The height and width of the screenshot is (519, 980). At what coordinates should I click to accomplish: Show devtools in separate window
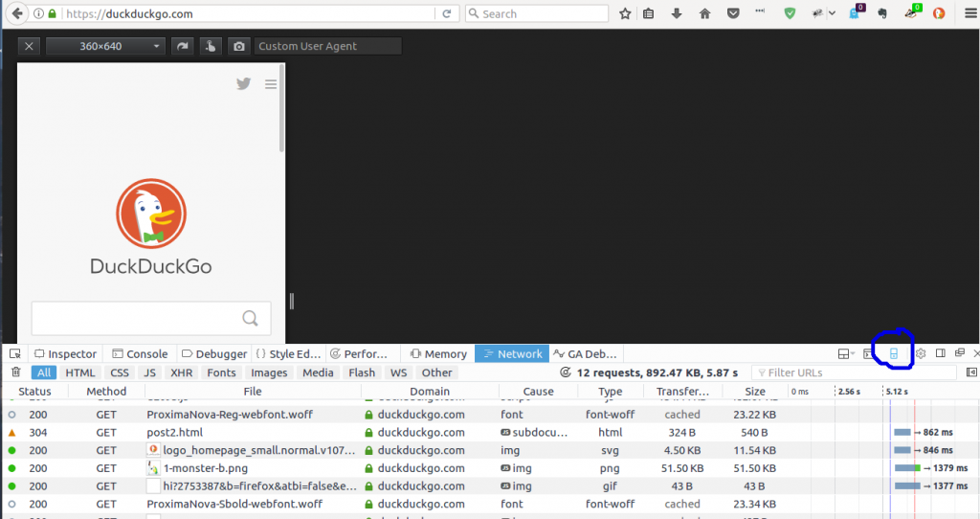(960, 353)
